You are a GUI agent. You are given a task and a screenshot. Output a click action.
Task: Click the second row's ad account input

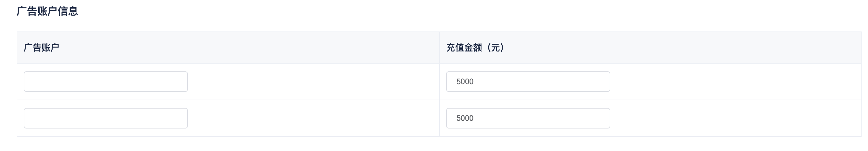(105, 118)
